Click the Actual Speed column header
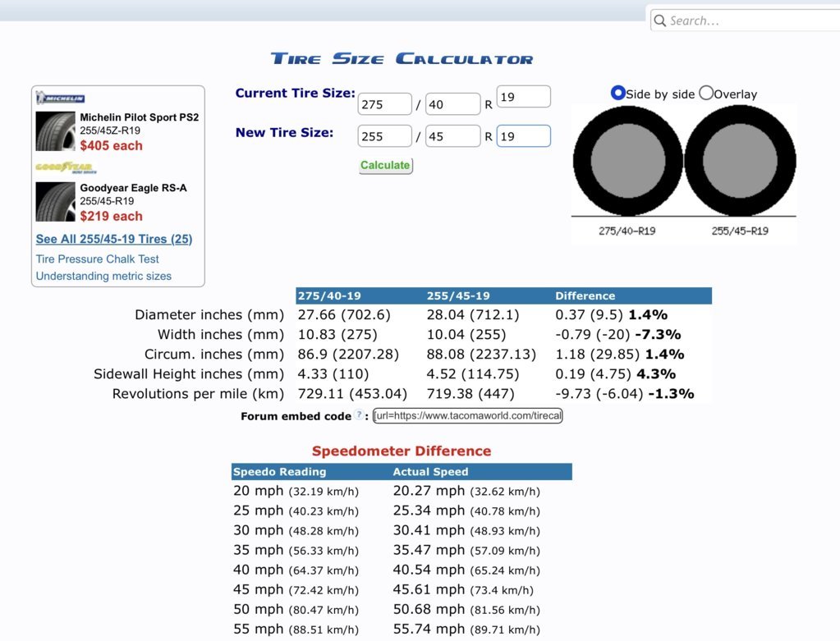Screen dimensions: 840x641 pyautogui.click(x=431, y=472)
